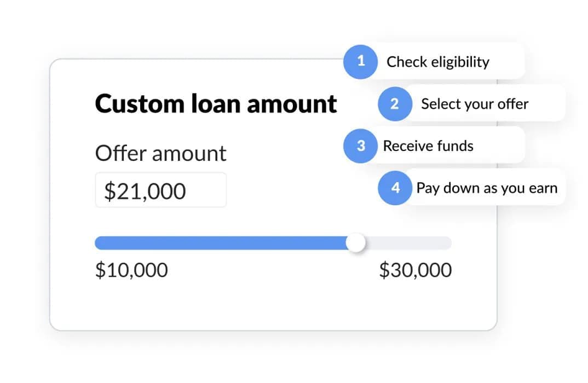This screenshot has width=588, height=383.
Task: Choose Pay down as you earn text
Action: [x=486, y=188]
